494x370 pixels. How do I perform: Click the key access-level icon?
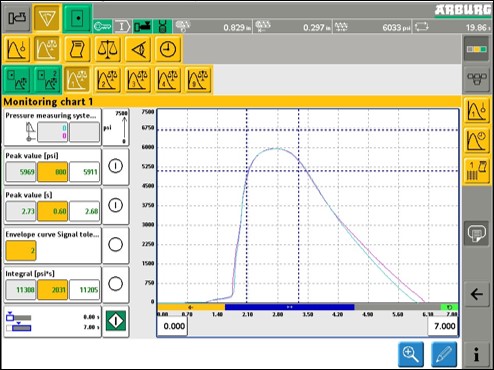(102, 26)
